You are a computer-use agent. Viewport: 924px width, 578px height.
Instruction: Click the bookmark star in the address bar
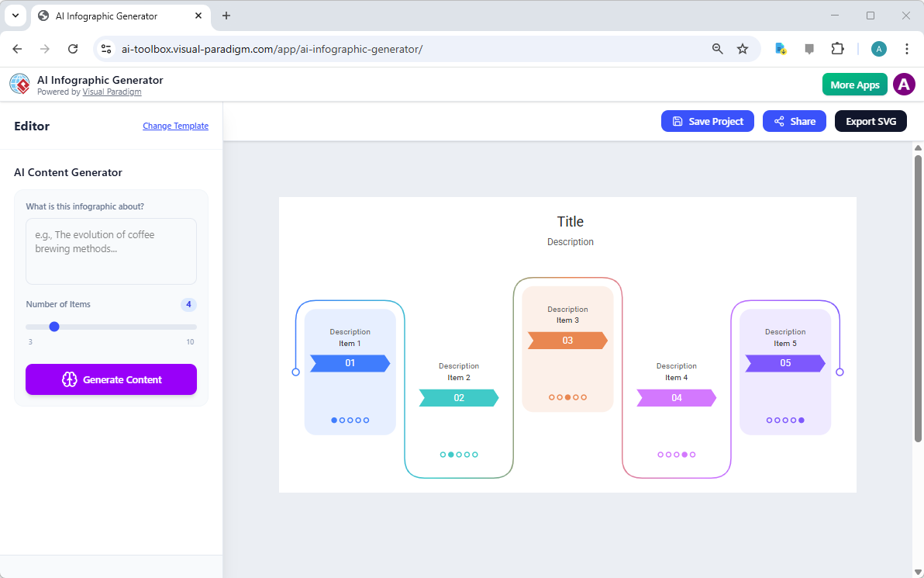click(x=743, y=48)
